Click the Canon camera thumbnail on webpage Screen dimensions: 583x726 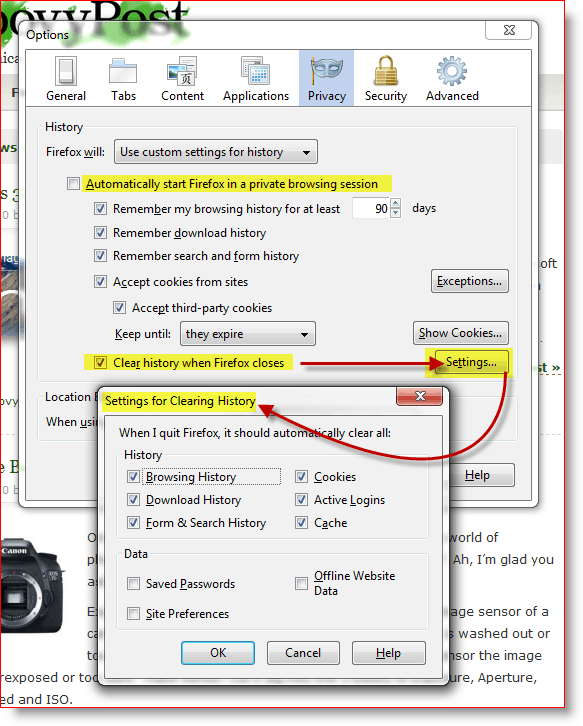[31, 584]
